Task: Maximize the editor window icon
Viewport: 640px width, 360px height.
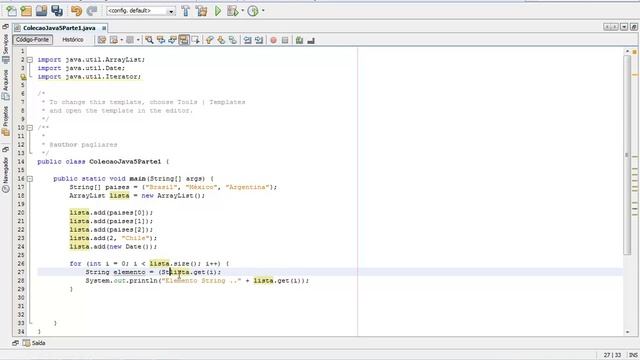Action: 633,27
